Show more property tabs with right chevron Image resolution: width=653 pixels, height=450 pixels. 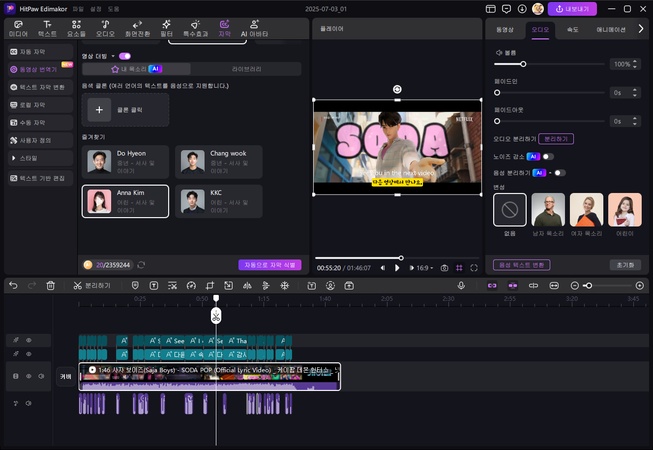[x=641, y=29]
